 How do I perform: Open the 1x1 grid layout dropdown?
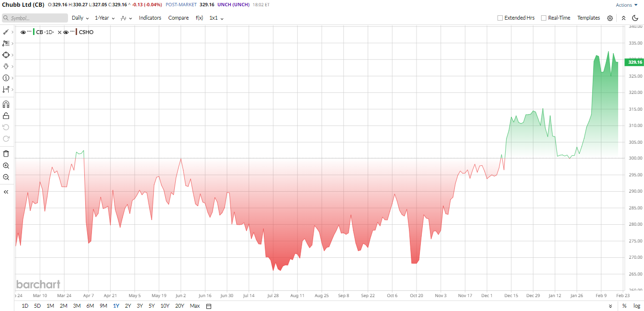(x=216, y=18)
